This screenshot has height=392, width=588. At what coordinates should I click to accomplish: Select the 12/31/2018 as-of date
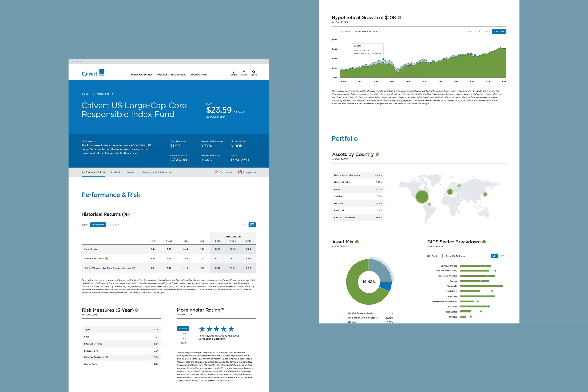[114, 225]
